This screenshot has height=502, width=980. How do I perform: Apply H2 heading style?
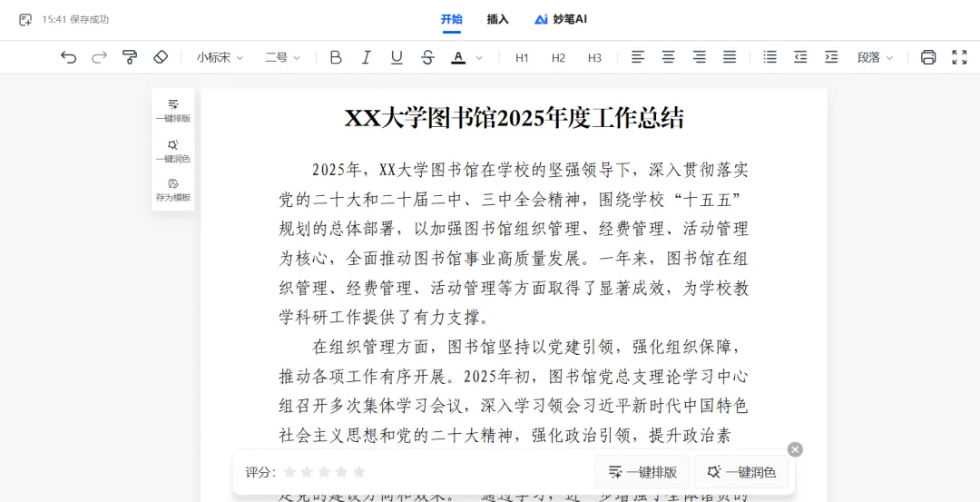(558, 57)
